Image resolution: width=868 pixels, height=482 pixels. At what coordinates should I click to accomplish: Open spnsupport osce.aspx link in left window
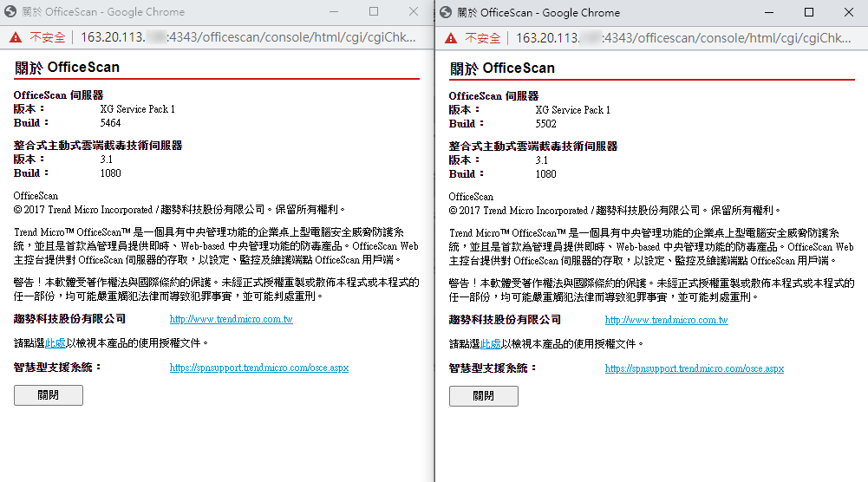tap(259, 368)
